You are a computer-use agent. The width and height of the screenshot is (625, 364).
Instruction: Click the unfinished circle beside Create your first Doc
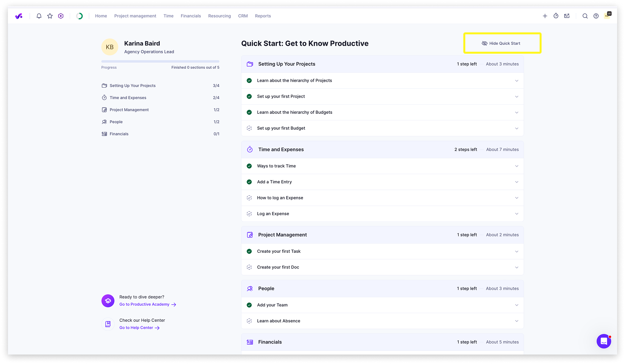(x=249, y=267)
